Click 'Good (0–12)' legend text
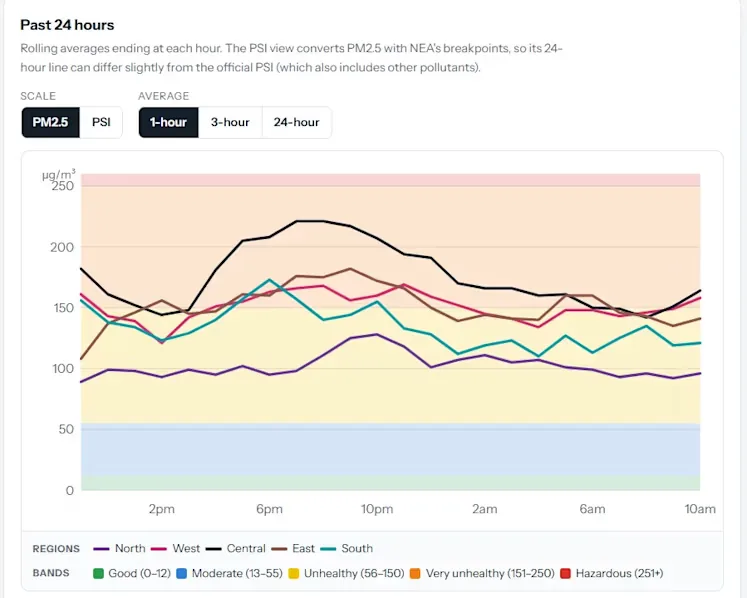 click(x=140, y=573)
